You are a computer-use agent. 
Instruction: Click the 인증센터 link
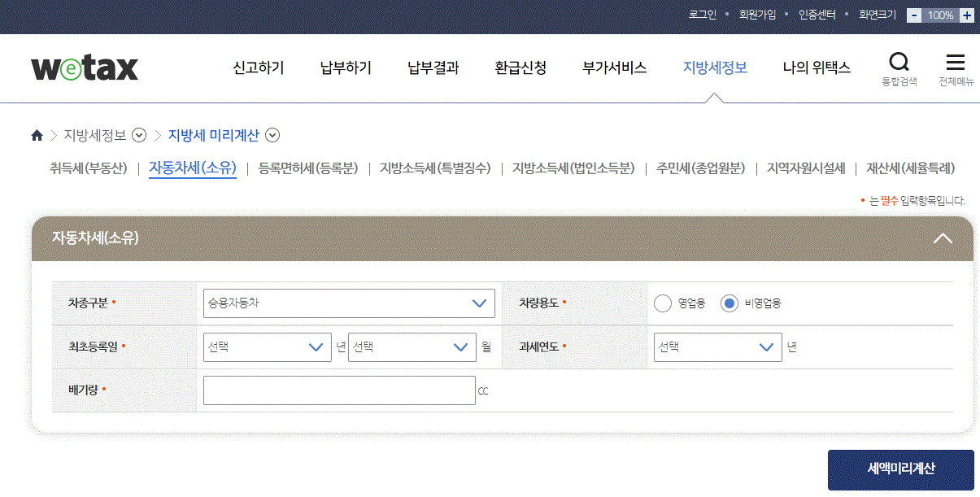click(817, 15)
